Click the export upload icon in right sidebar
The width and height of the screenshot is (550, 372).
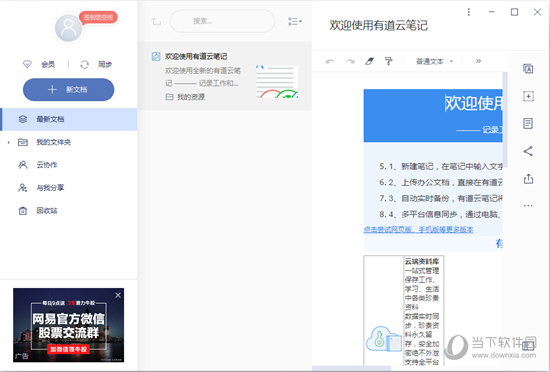(528, 179)
